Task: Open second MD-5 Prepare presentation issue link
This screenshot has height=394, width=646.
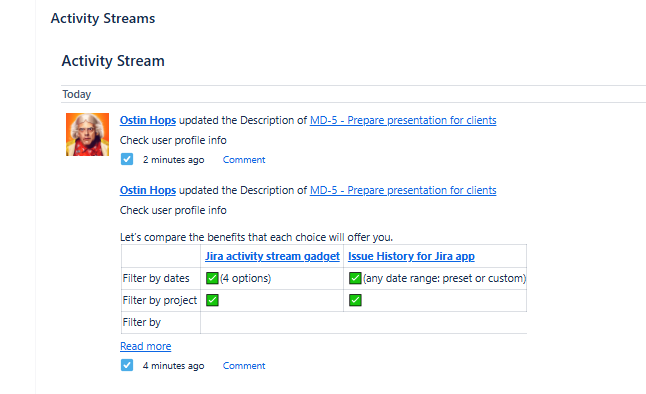Action: click(x=403, y=190)
